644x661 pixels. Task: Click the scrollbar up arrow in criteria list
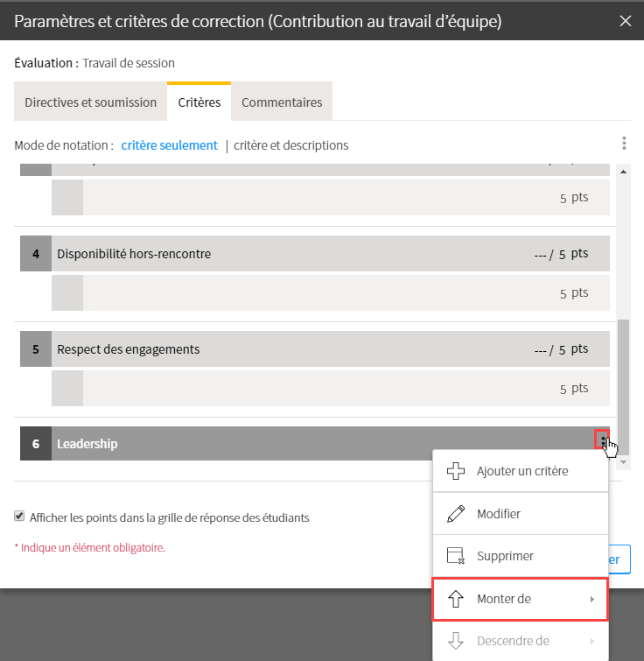point(624,172)
